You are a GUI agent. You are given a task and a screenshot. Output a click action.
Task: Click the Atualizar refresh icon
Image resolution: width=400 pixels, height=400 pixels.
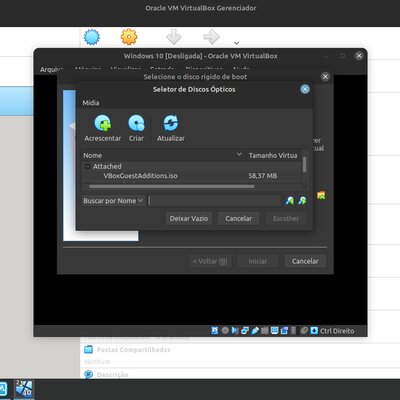click(x=171, y=123)
